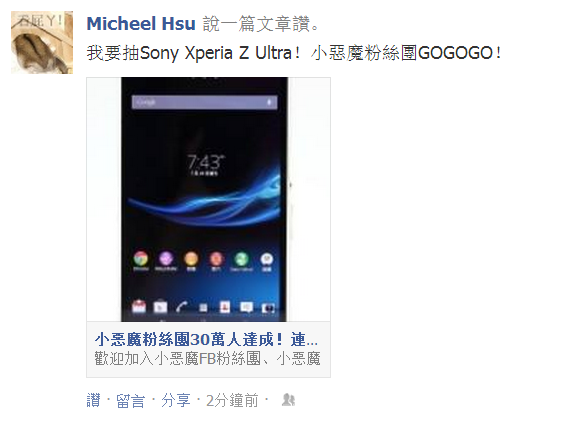Image resolution: width=586 pixels, height=422 pixels.
Task: Click the Google search bar in phone image
Action: [x=204, y=102]
